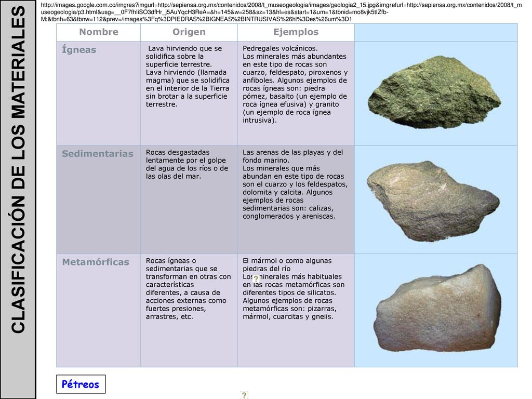Click the Ejemplos column header

click(296, 32)
